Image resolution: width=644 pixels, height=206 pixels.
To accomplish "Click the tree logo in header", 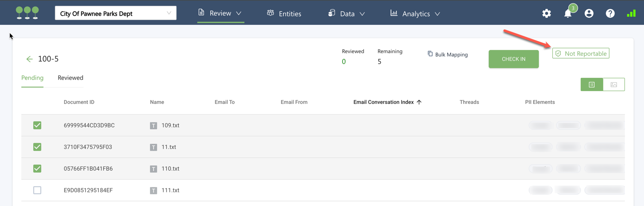I will 27,13.
